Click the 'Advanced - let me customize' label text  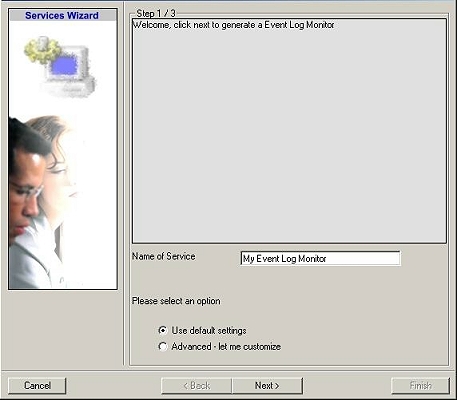click(x=226, y=347)
